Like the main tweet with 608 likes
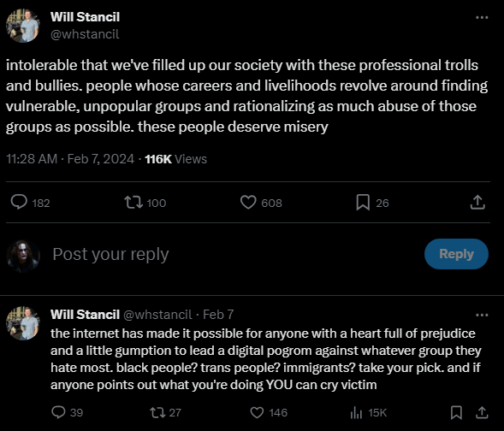The image size is (504, 431). click(248, 203)
